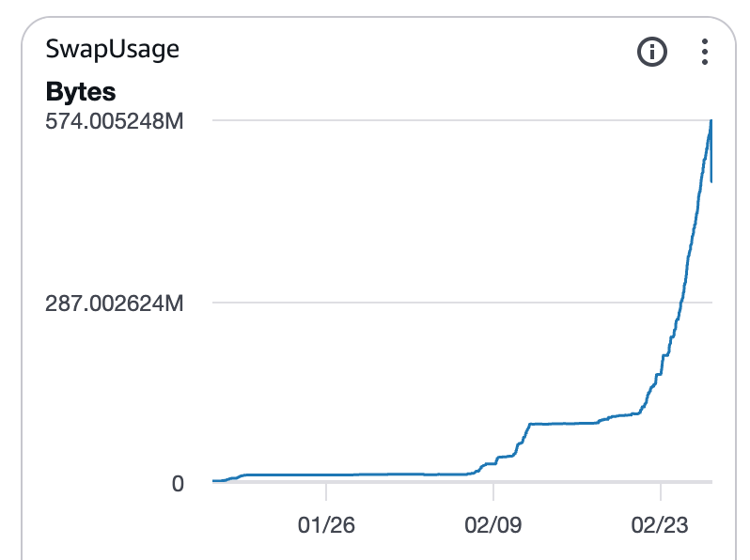Image resolution: width=750 pixels, height=560 pixels.
Task: Click the 0 y-axis label
Action: coord(178,483)
